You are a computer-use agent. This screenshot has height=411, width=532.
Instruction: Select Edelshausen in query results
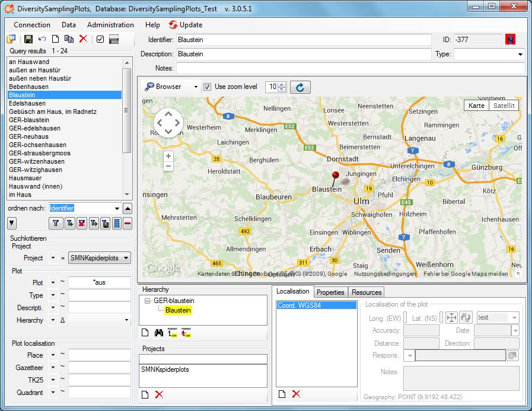tap(65, 103)
